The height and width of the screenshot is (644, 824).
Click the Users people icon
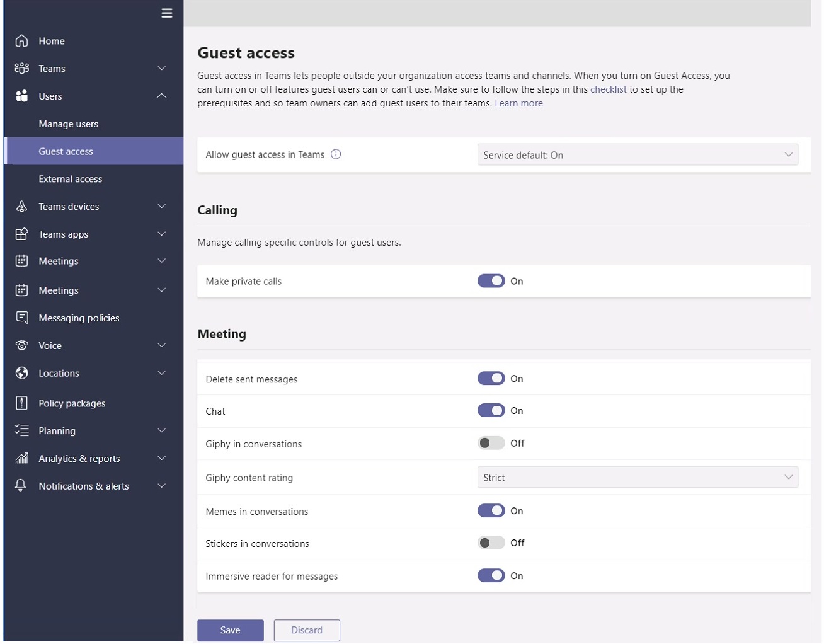point(22,96)
